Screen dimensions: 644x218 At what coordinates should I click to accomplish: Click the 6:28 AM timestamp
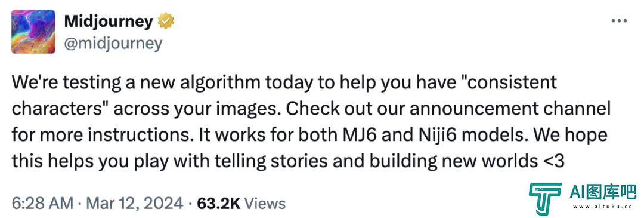click(x=43, y=203)
